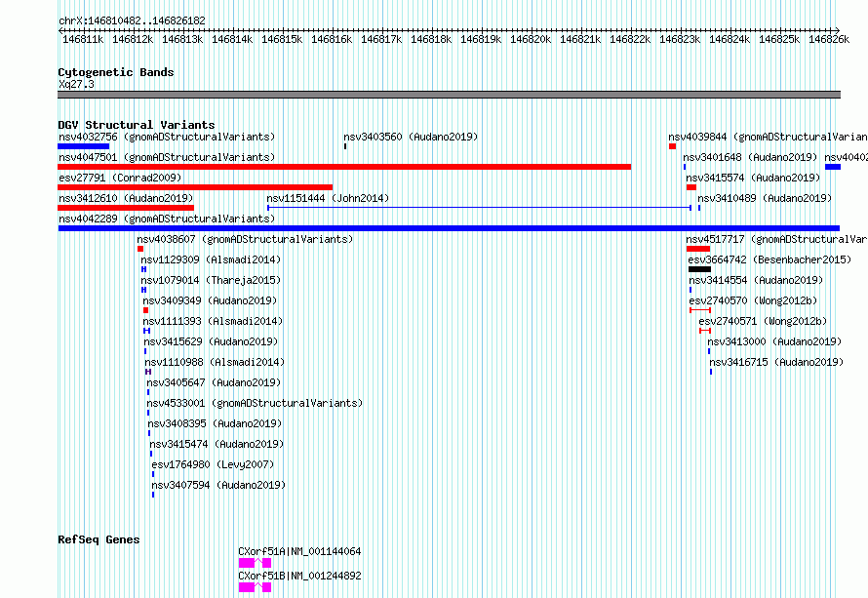The image size is (868, 598).
Task: Click the thin blue line of nsv1151444
Action: (480, 208)
